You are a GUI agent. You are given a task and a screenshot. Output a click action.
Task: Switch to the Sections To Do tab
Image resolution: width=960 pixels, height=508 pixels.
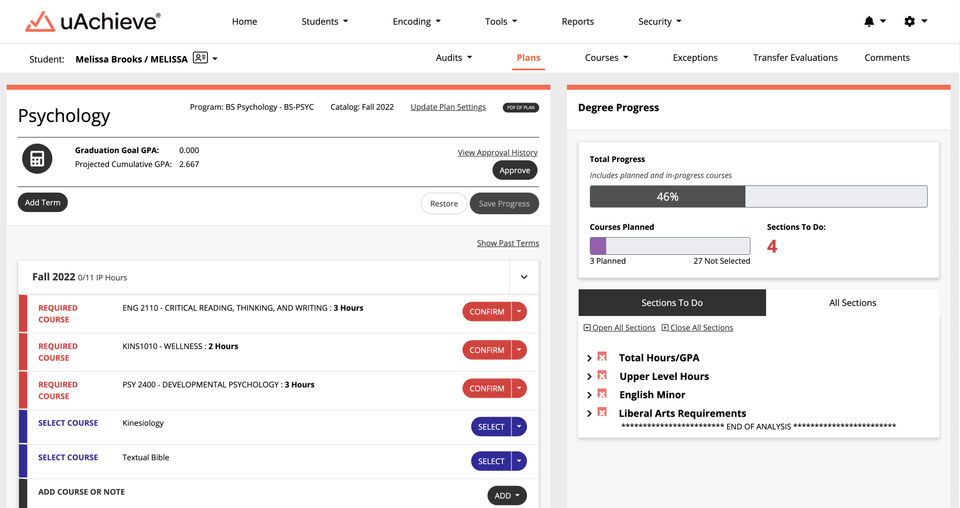tap(672, 302)
